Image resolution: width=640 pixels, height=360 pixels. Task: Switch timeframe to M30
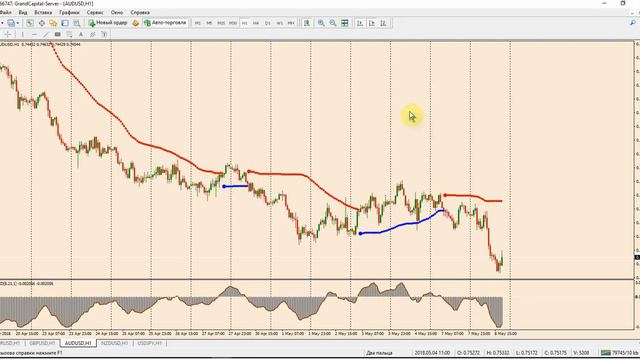[x=233, y=23]
